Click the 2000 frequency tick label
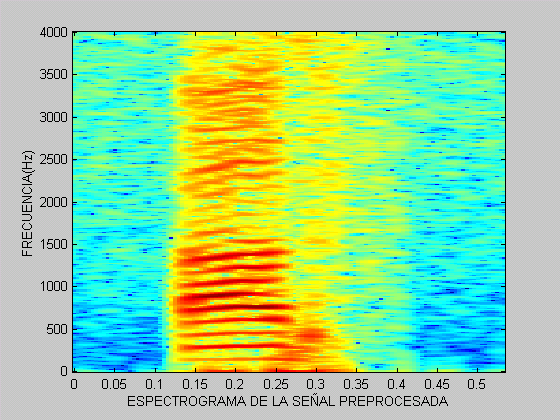The width and height of the screenshot is (560, 420). [54, 202]
